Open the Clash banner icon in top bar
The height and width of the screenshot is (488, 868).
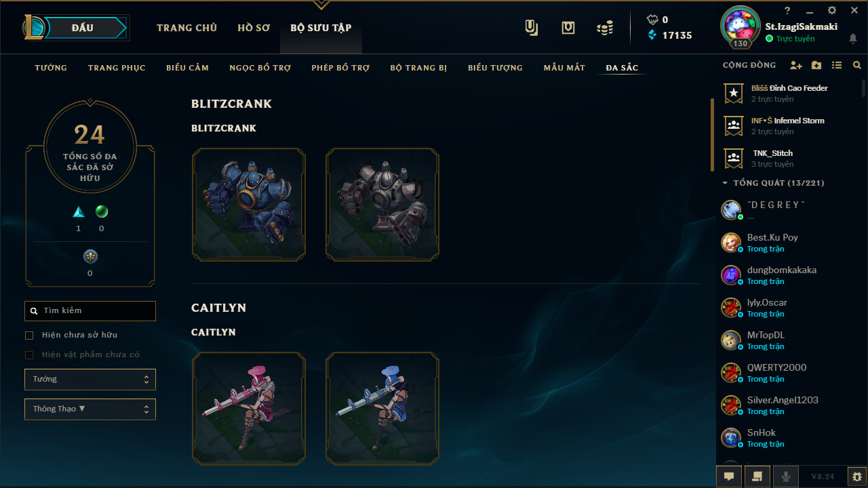532,28
